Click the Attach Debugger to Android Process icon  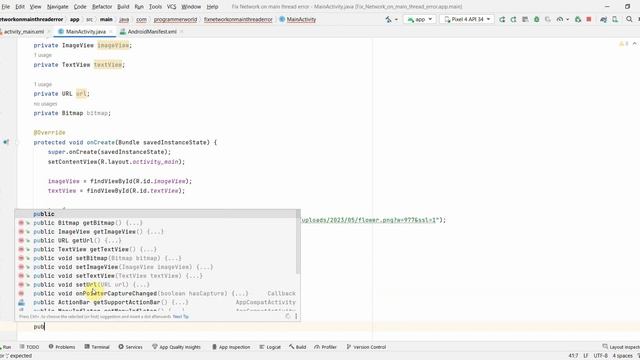click(578, 19)
